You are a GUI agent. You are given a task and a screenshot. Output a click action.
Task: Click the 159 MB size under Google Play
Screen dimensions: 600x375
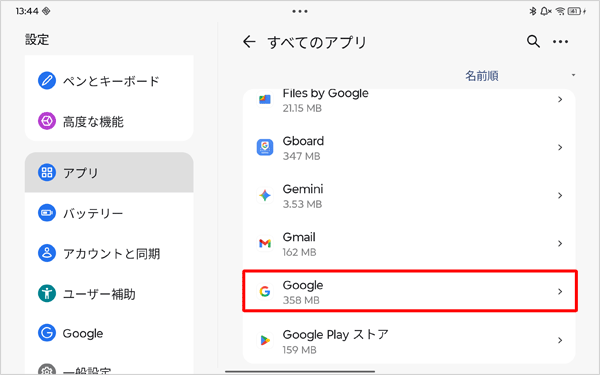(x=299, y=350)
